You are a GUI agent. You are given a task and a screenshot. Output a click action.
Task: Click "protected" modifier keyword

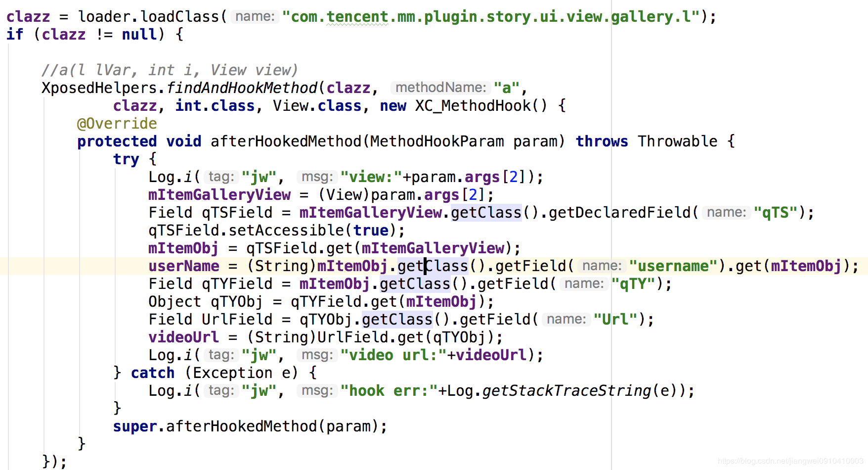(x=117, y=141)
